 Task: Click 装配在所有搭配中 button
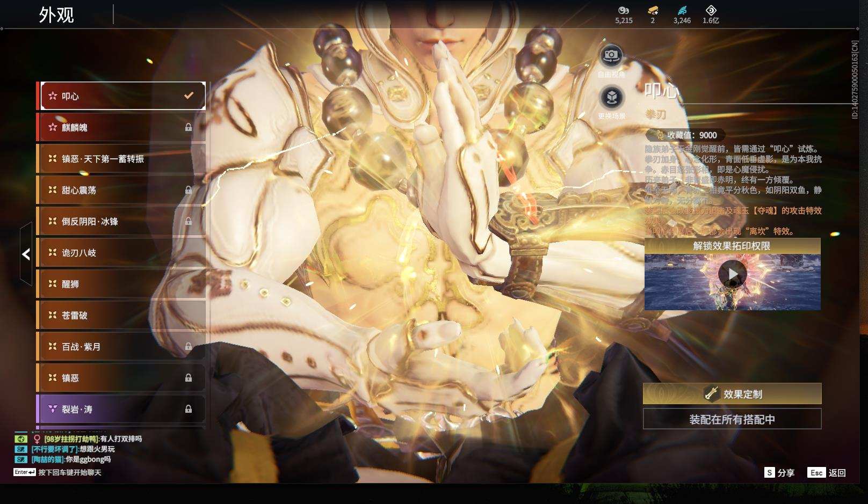pos(732,419)
